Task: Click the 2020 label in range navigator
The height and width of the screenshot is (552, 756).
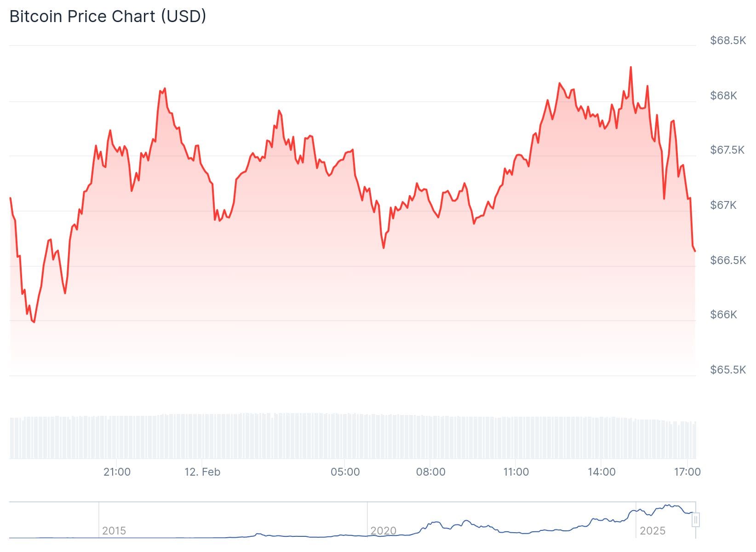Action: (x=384, y=531)
